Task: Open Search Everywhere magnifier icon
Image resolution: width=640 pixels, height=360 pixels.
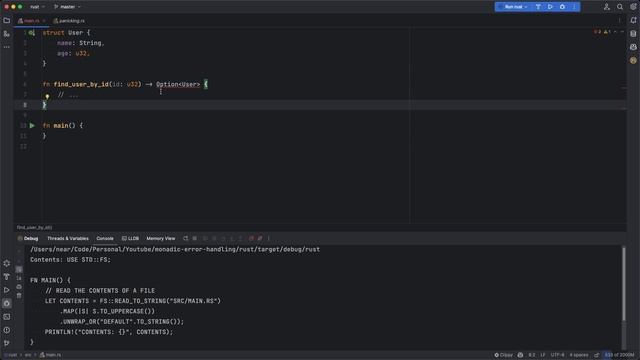Action: (620, 7)
